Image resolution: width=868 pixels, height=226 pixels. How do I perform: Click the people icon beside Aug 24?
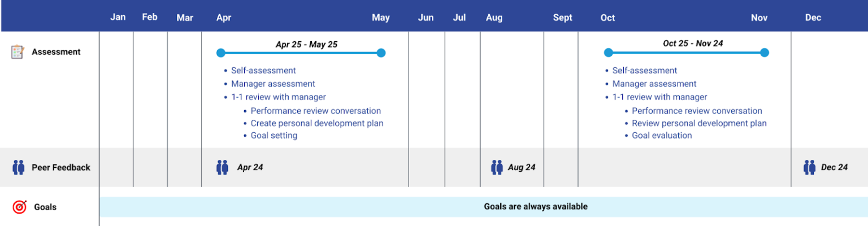click(497, 167)
